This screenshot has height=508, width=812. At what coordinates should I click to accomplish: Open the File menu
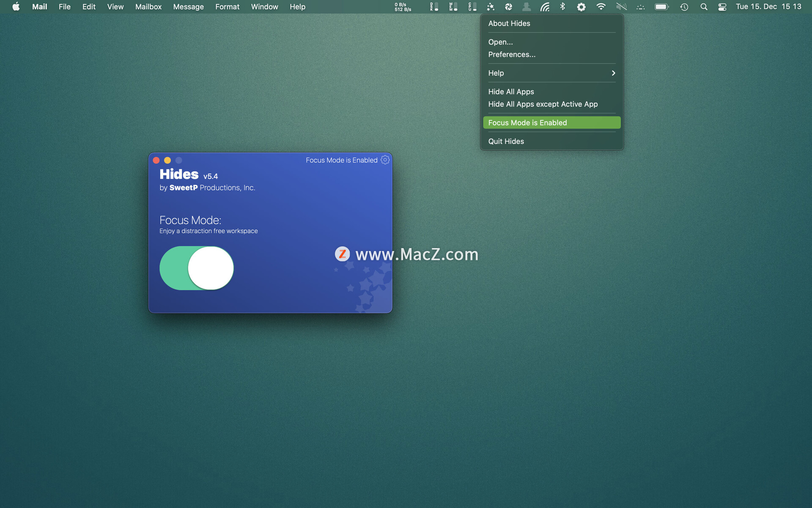coord(65,7)
